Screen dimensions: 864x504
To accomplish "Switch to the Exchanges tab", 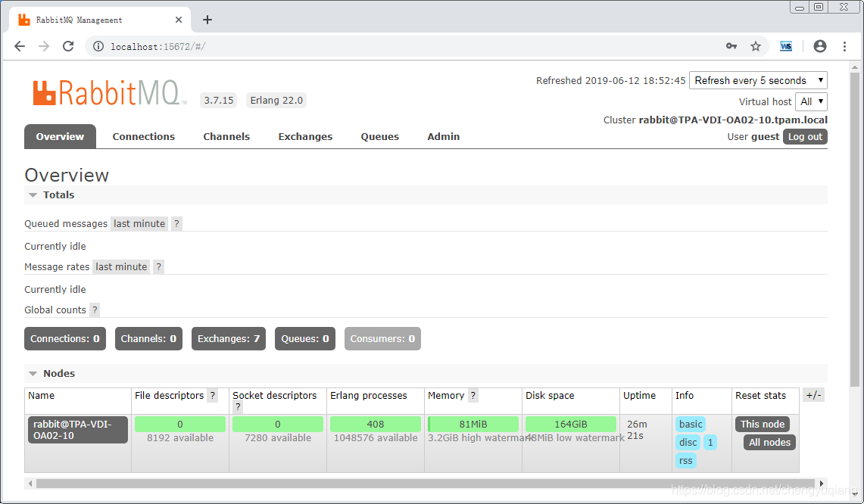I will 305,137.
